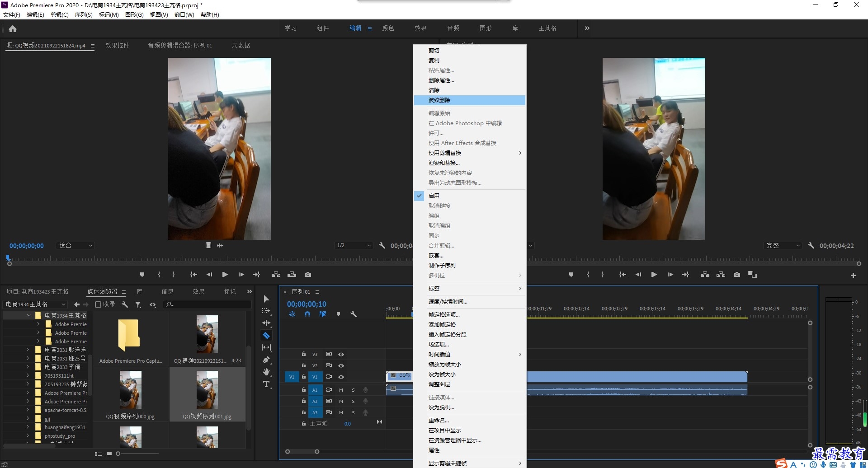Expand phpstudy_pro folder
Image resolution: width=868 pixels, height=468 pixels.
pyautogui.click(x=28, y=435)
